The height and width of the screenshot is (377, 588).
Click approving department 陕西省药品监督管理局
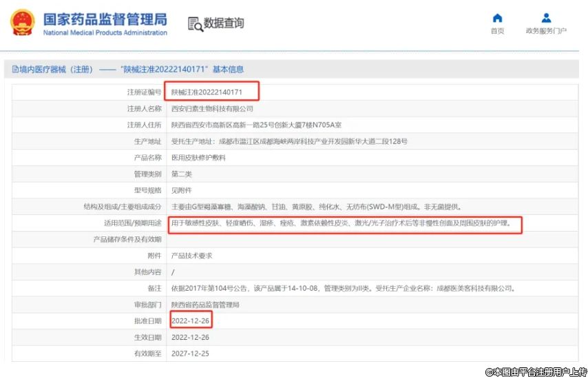click(x=205, y=305)
